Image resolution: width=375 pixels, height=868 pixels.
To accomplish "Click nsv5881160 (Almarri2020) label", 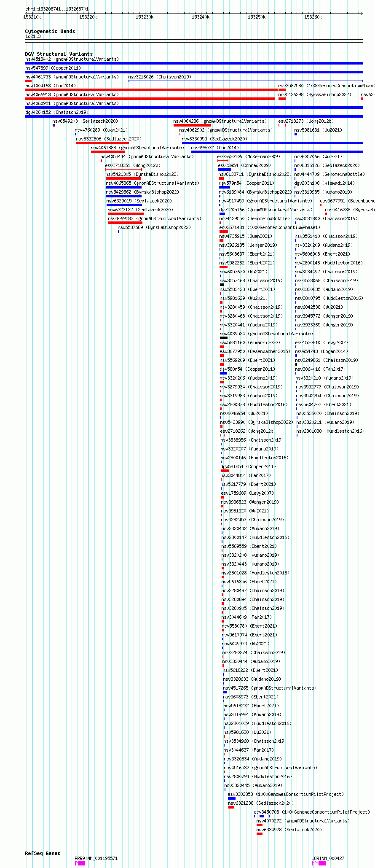I will pyautogui.click(x=250, y=342).
